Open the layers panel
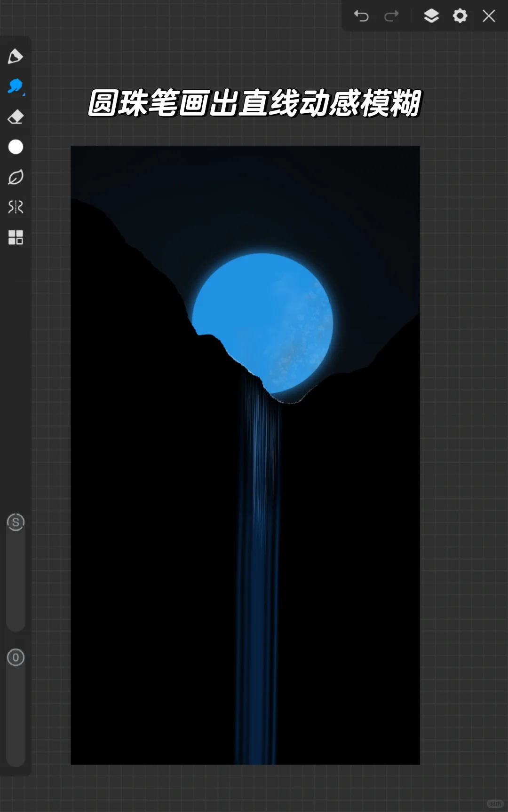The width and height of the screenshot is (508, 812). pyautogui.click(x=431, y=16)
